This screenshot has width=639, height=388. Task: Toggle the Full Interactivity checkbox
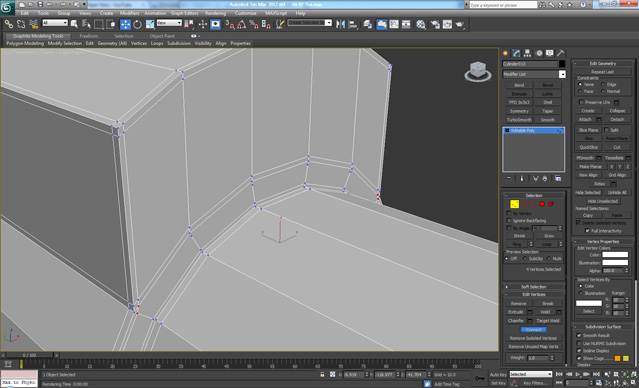pyautogui.click(x=587, y=231)
